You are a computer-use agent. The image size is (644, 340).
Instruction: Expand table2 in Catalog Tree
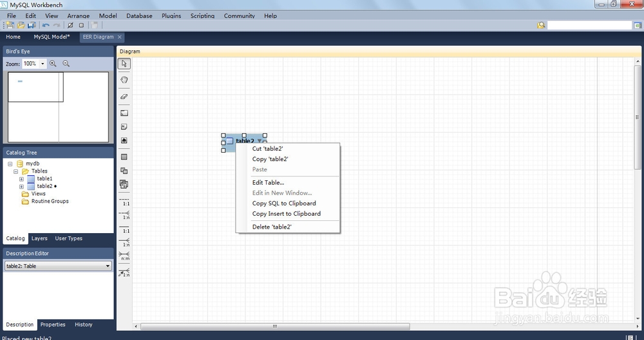pos(21,187)
